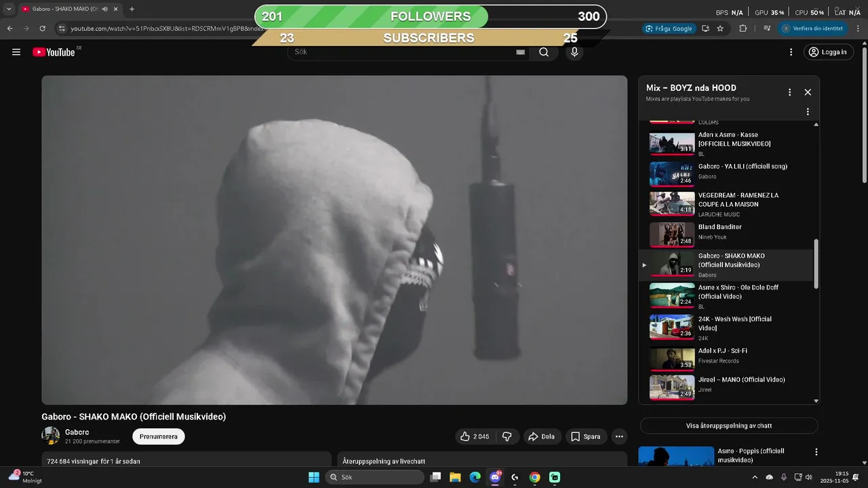Open the Mix playlist options menu
Image resolution: width=868 pixels, height=488 pixels.
point(789,92)
